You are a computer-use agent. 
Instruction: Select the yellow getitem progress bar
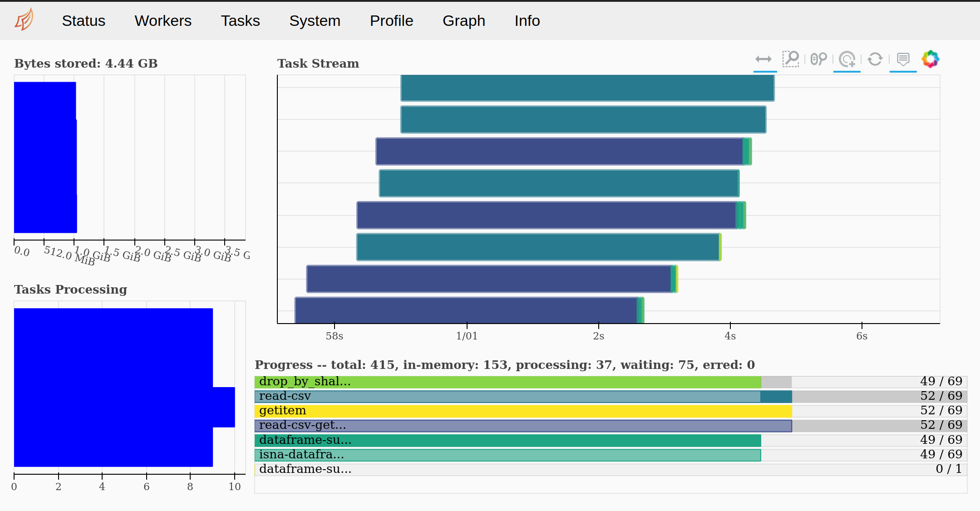pyautogui.click(x=522, y=411)
